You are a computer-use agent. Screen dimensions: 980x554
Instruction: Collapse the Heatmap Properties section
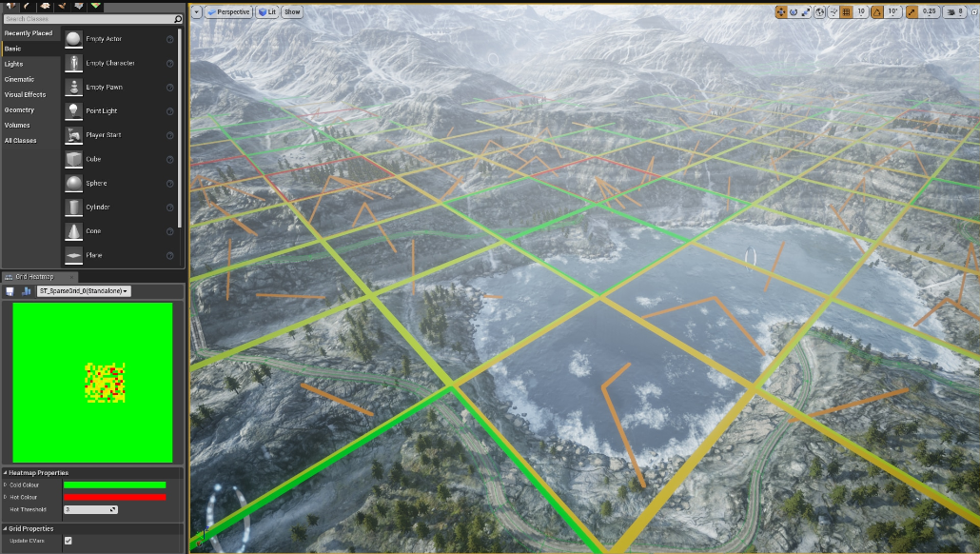tap(6, 473)
